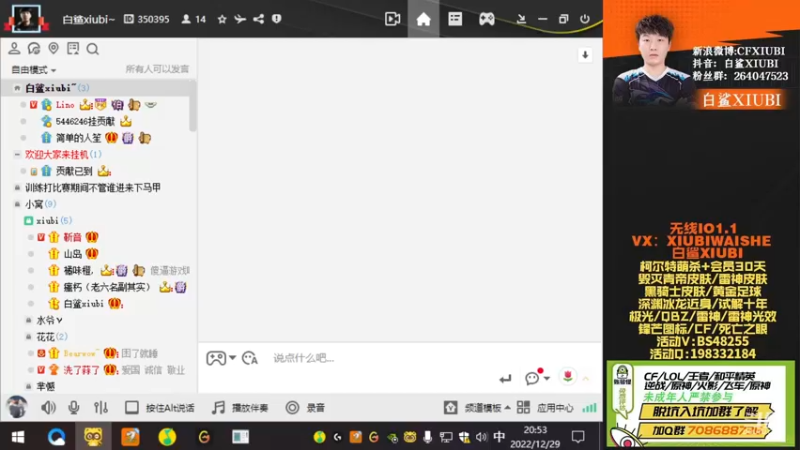
Task: Expand gift panel caret arrow
Action: [x=586, y=379]
